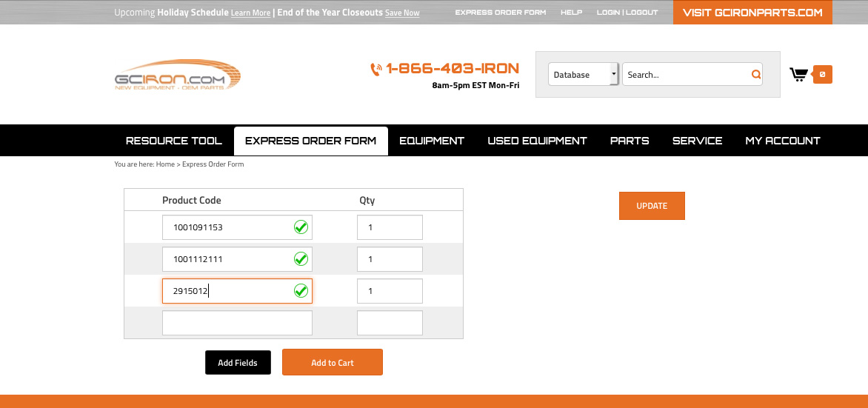Viewport: 868px width, 408px height.
Task: Open the Database dropdown
Action: [x=584, y=74]
